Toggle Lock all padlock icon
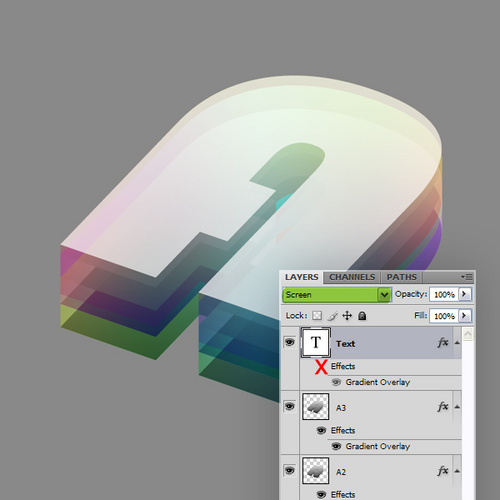 tap(362, 316)
